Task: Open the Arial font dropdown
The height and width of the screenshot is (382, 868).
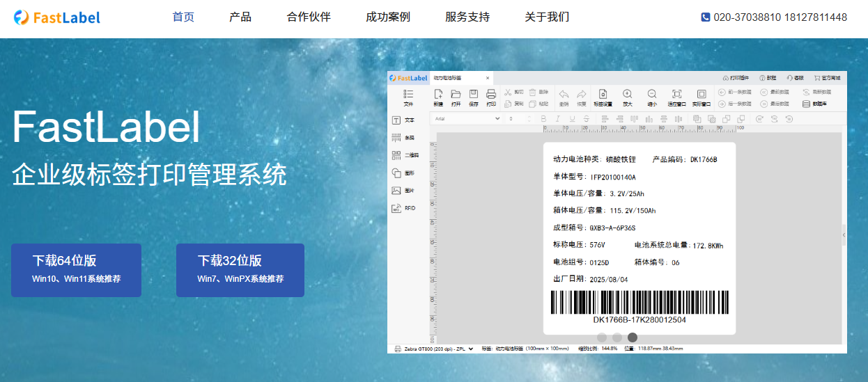Action: point(467,119)
